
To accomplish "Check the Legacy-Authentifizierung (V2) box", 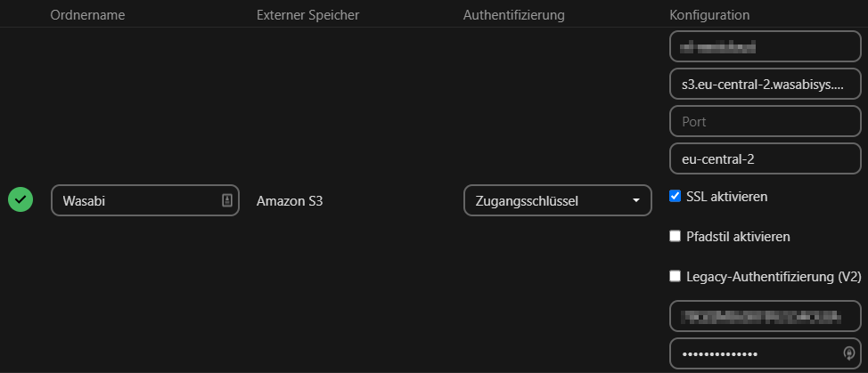I will point(676,276).
